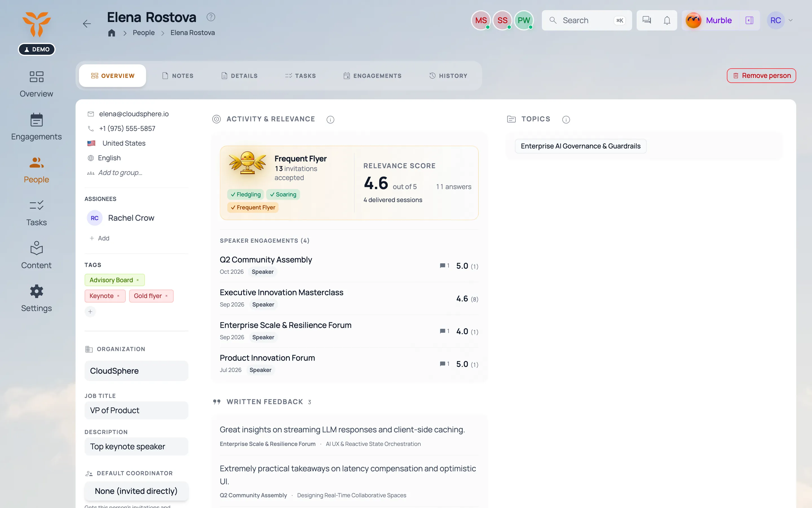The image size is (812, 508).
Task: Remove the Keynote tag
Action: coord(118,296)
